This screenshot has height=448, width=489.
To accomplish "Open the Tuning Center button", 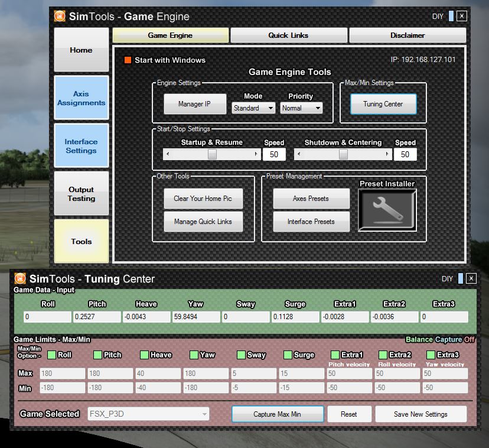I will coord(383,104).
